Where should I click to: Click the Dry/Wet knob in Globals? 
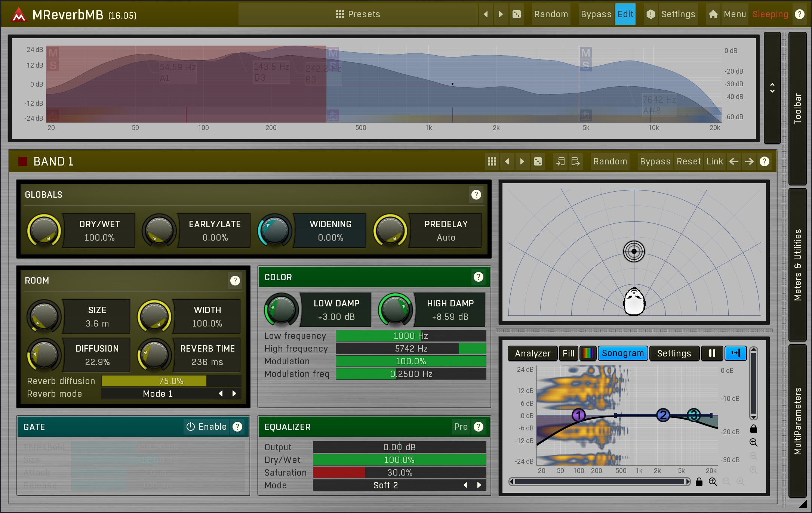[44, 231]
